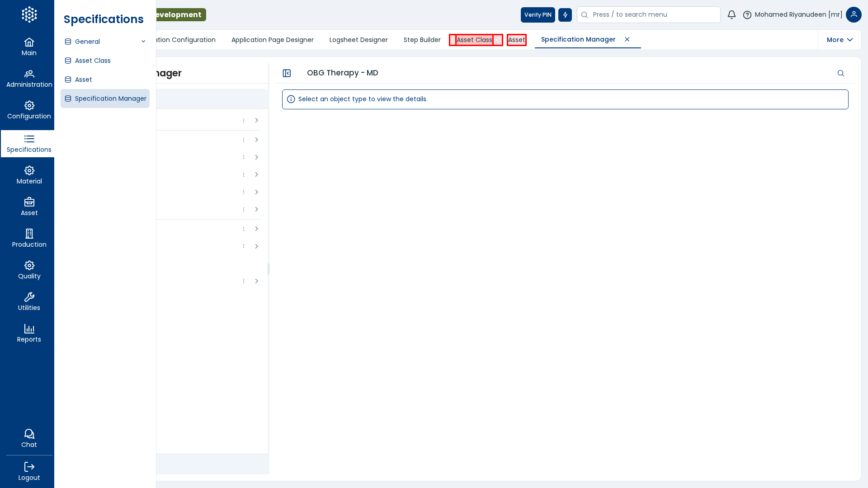Screen dimensions: 868x488
Task: Open the Utilities wrench section
Action: (x=29, y=302)
